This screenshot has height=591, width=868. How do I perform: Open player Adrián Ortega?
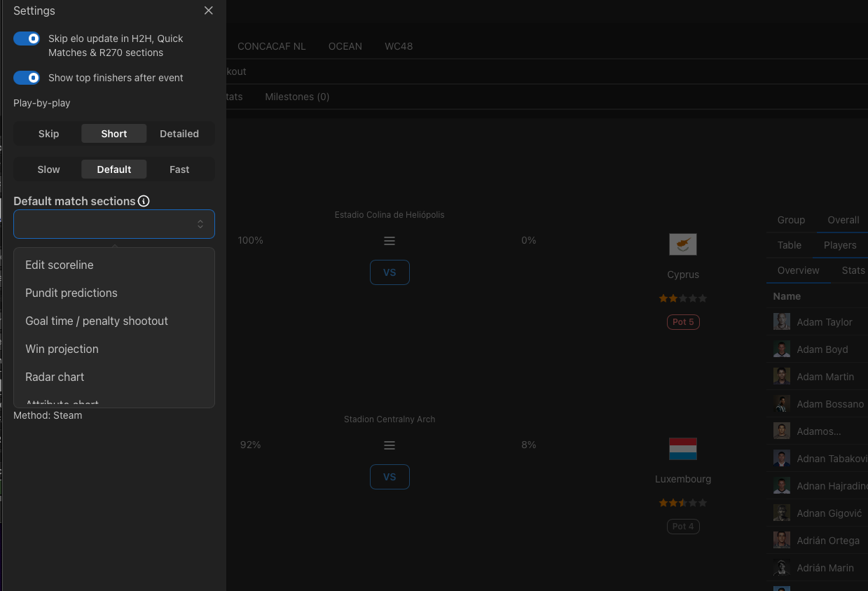click(x=828, y=541)
